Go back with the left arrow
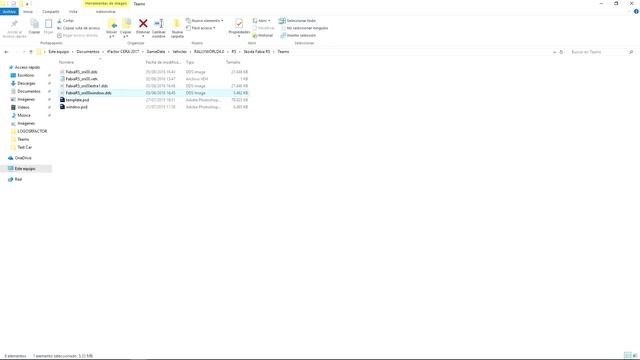Image resolution: width=640 pixels, height=360 pixels. pos(6,52)
